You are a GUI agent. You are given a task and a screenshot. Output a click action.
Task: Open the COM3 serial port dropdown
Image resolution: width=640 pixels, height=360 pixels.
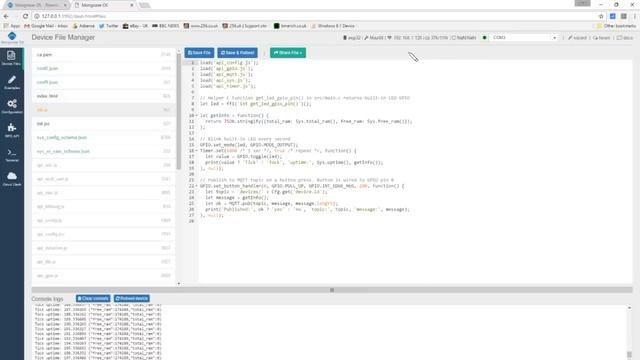524,38
